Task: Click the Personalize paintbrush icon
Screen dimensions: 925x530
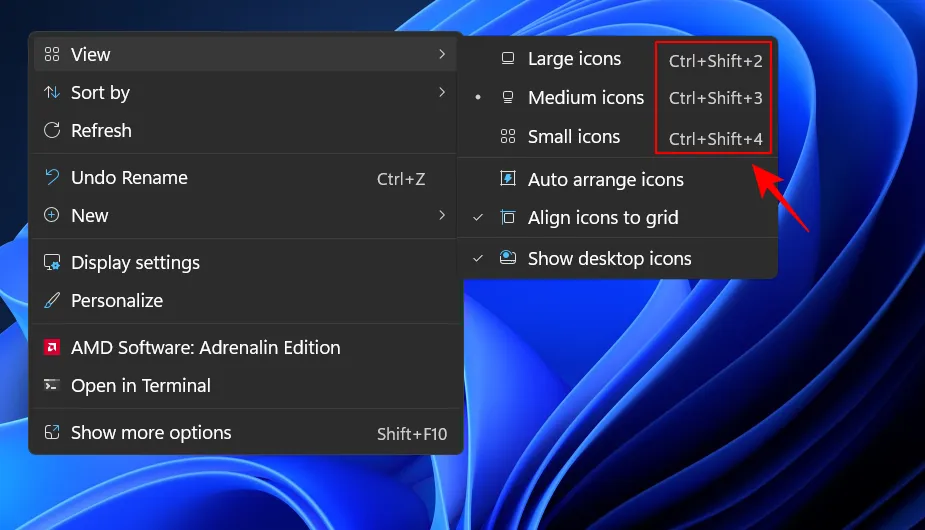Action: click(52, 300)
